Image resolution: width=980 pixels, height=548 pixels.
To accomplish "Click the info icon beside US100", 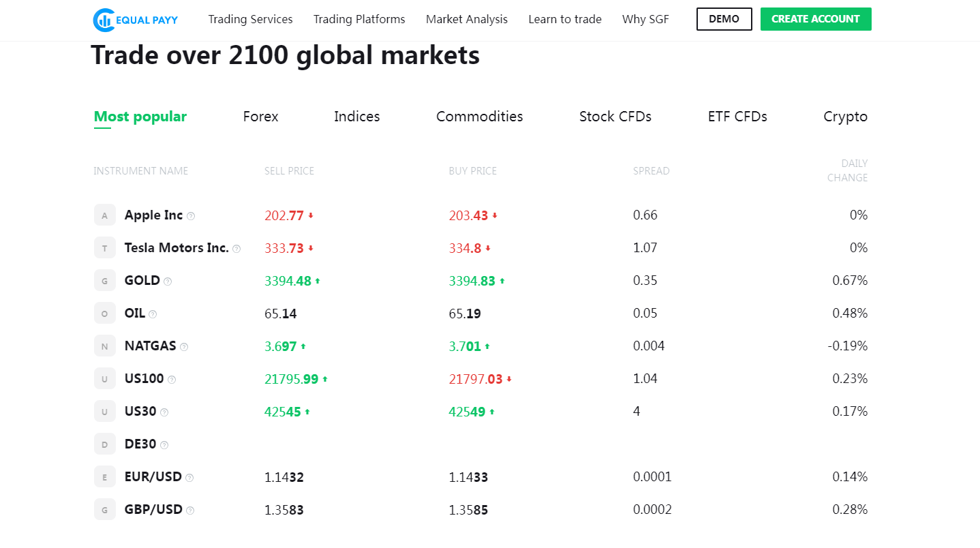I will pos(172,380).
